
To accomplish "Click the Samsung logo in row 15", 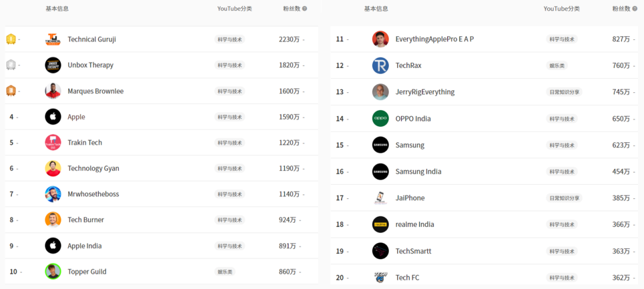I will pyautogui.click(x=380, y=145).
